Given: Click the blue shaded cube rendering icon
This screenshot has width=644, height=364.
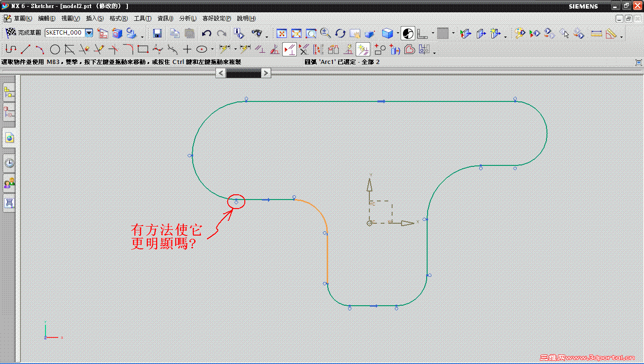Looking at the screenshot, I should click(x=387, y=33).
